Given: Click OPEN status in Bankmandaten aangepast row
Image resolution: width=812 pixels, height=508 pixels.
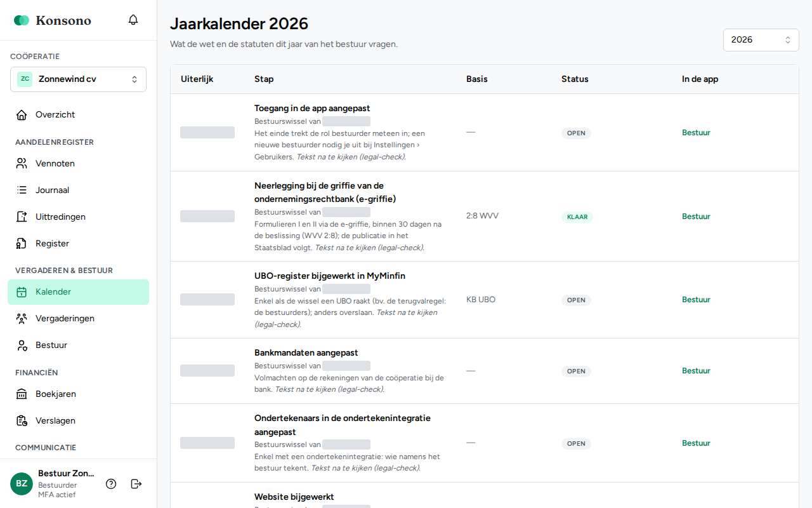Looking at the screenshot, I should tap(576, 371).
